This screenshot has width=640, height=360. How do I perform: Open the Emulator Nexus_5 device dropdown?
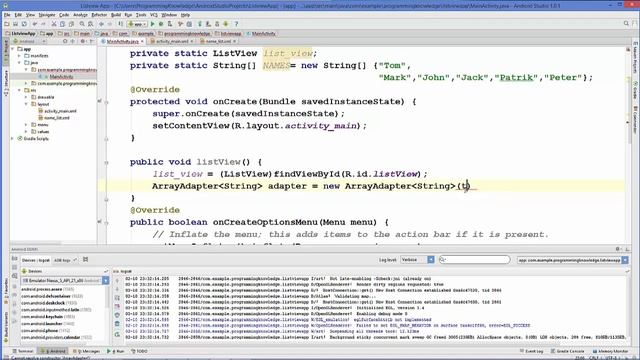[65, 281]
